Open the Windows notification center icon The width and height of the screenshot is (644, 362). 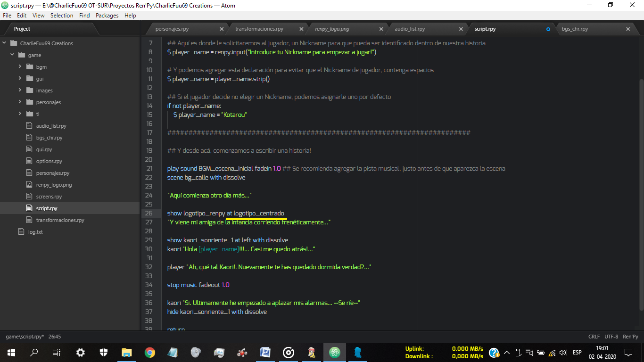pyautogui.click(x=628, y=352)
